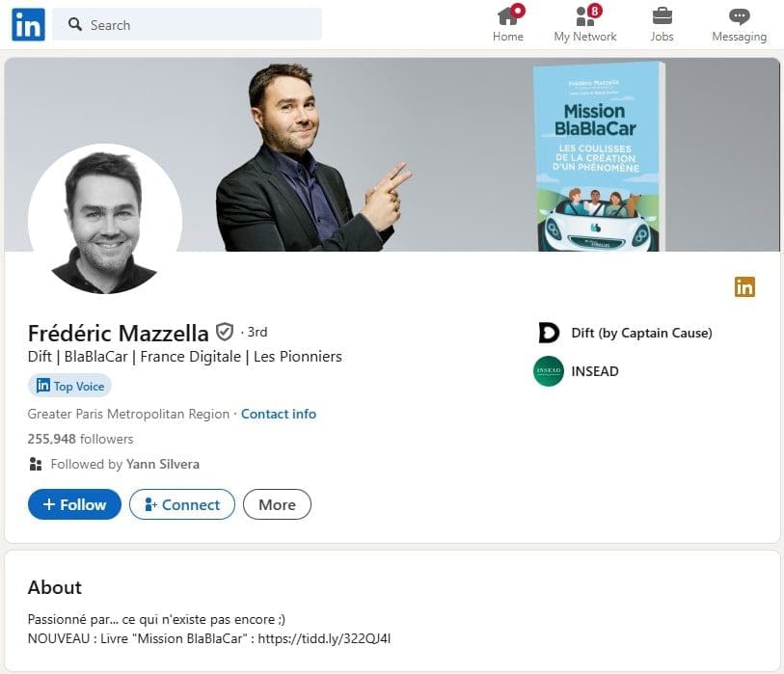Open the Home tab

pos(508,24)
